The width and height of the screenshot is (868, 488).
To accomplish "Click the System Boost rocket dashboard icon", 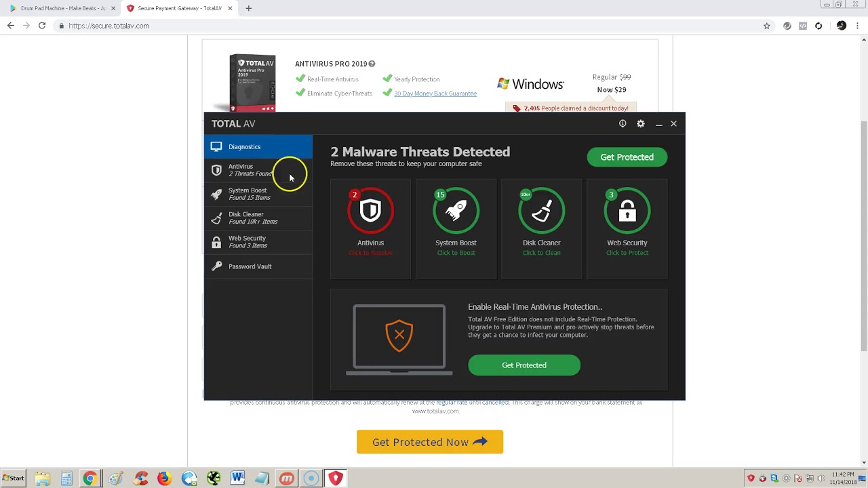I will pos(456,211).
